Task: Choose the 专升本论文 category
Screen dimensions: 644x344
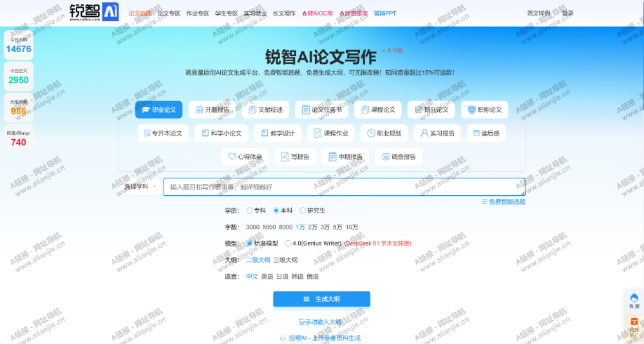Action: pyautogui.click(x=163, y=133)
